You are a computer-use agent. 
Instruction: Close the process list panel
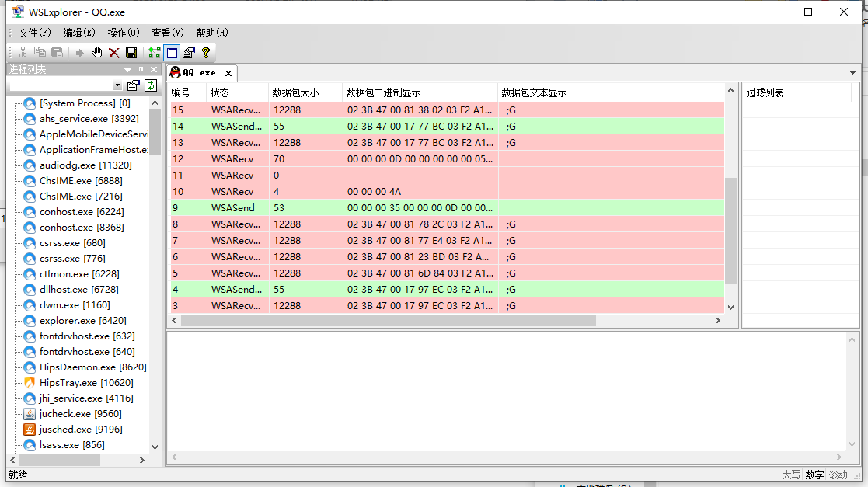pyautogui.click(x=154, y=70)
